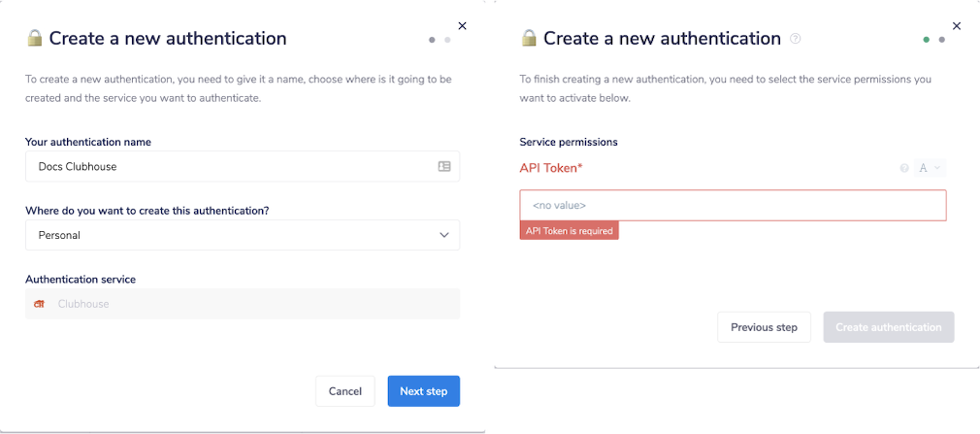Screen dimensions: 980x434
Task: Expand the "A" value type selector for API Token
Action: [x=930, y=168]
